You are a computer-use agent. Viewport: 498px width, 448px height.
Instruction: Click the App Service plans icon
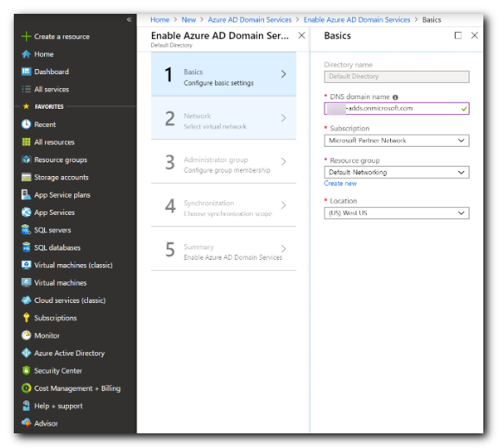pyautogui.click(x=26, y=195)
